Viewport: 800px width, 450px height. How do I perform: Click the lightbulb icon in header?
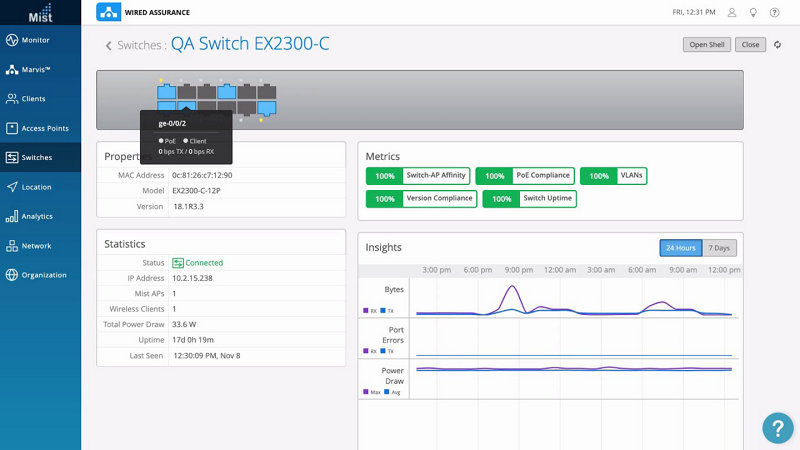[x=753, y=12]
